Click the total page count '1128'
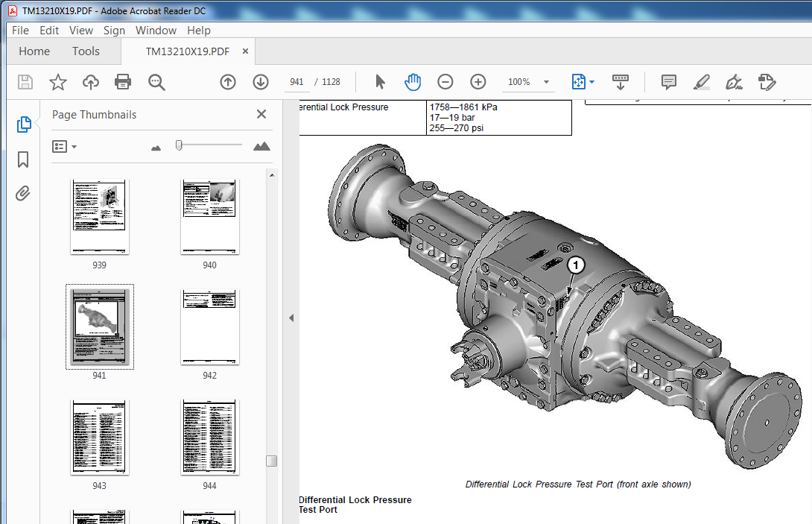Viewport: 812px width, 524px height. (331, 82)
